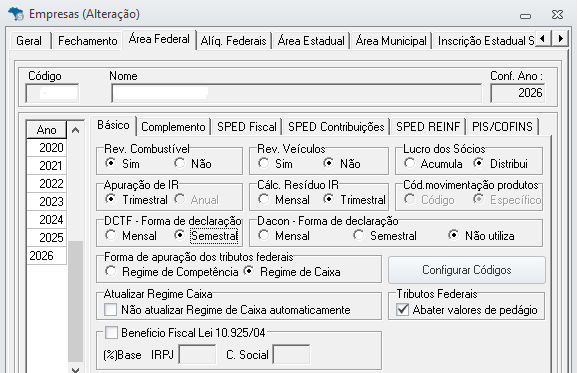Select year 2021 in the Ano list

click(46, 166)
